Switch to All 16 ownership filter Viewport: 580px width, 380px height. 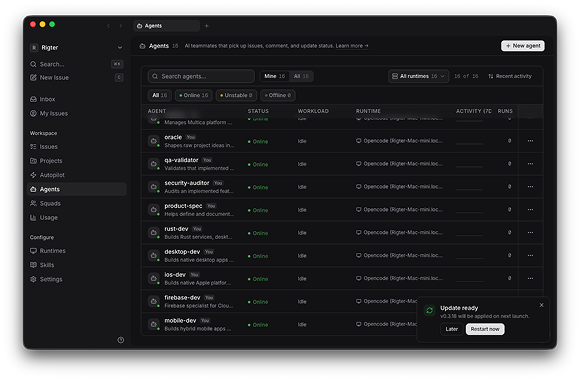tap(301, 76)
